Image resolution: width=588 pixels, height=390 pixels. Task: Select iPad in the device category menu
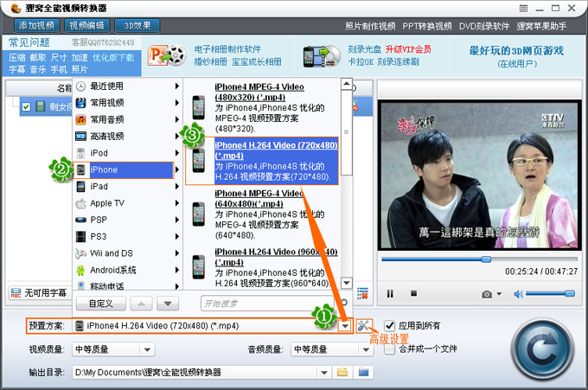(99, 187)
